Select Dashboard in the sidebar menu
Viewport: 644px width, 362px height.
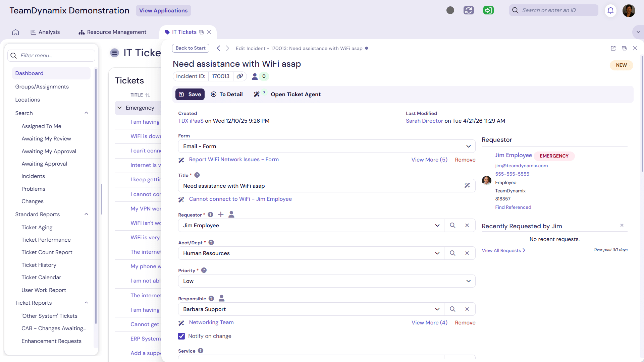pyautogui.click(x=51, y=73)
